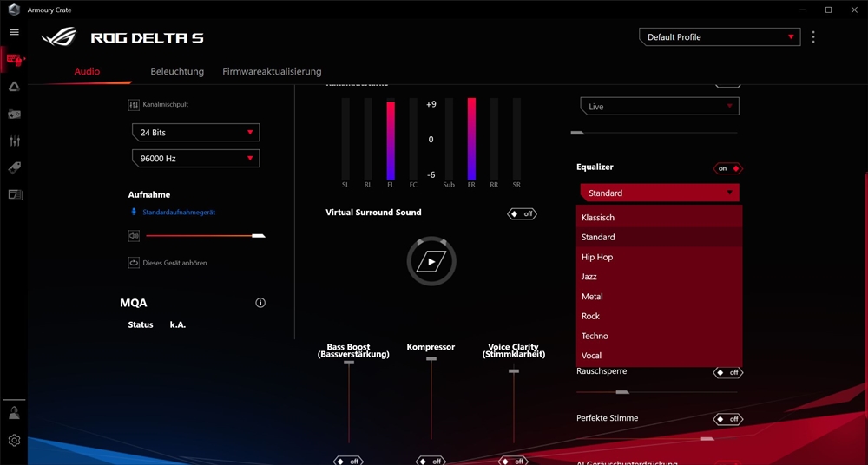
Task: Click the Aufnahme recording volume slider
Action: coord(205,235)
